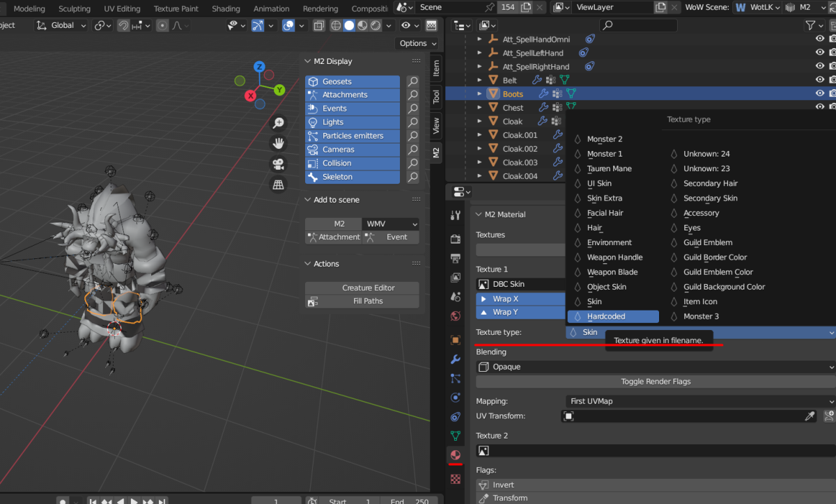The height and width of the screenshot is (504, 836).
Task: Click search icon next to Geosets
Action: tap(413, 81)
